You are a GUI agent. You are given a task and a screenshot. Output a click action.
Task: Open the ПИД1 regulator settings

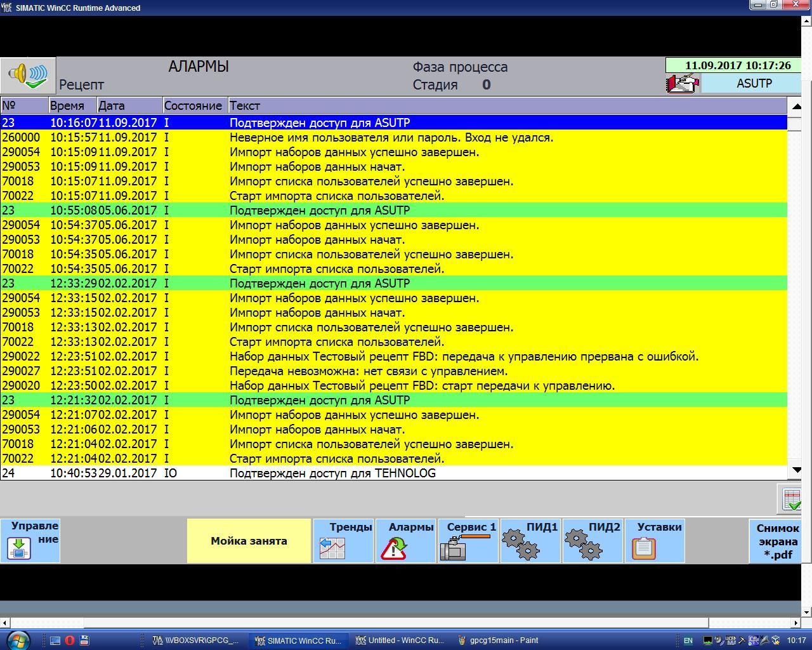pos(530,540)
